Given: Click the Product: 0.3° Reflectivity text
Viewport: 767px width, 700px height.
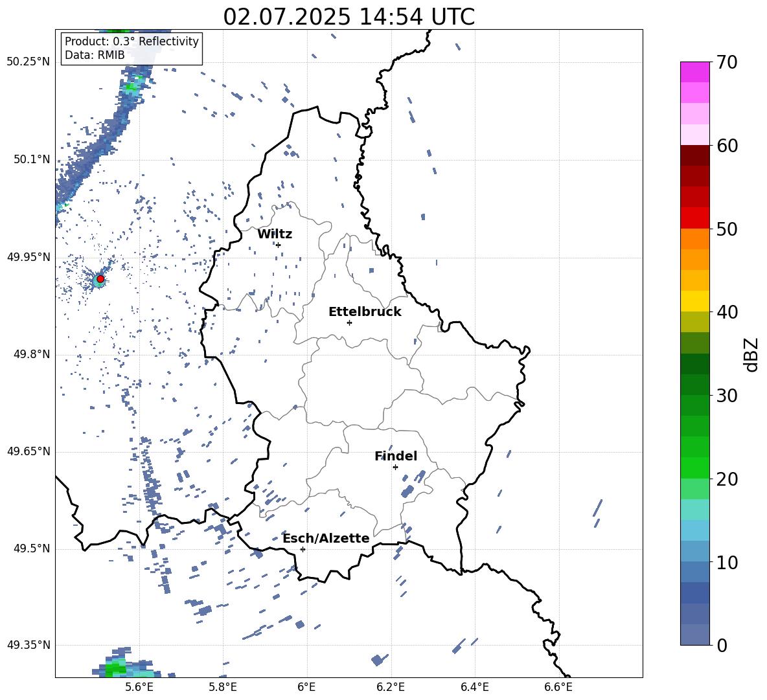Looking at the screenshot, I should (x=132, y=41).
